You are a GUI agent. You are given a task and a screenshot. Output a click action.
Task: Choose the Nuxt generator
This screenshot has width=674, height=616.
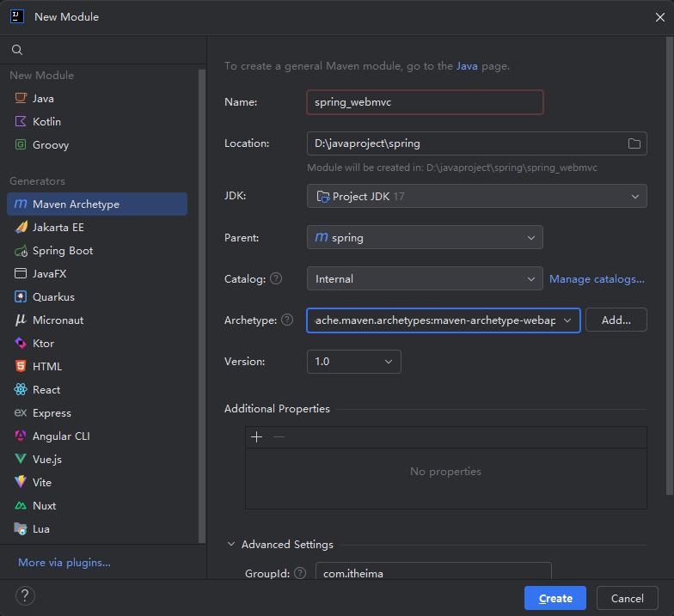click(97, 505)
